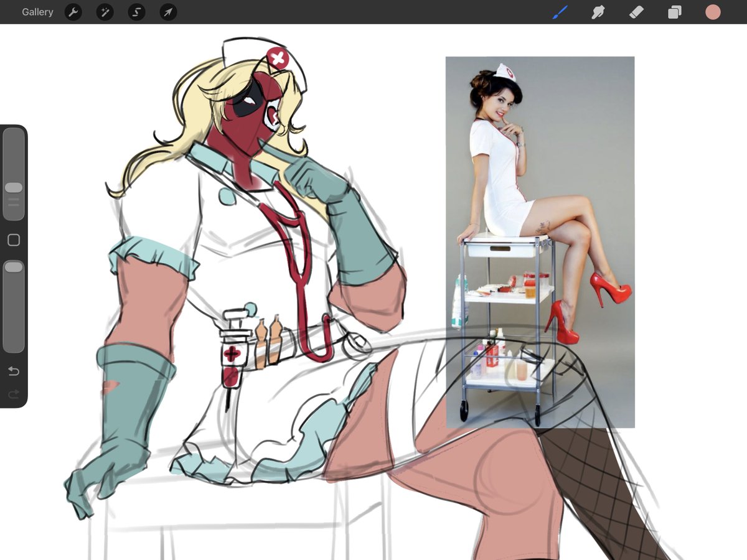Activate the Transform arrow tool
The width and height of the screenshot is (747, 560).
click(x=168, y=12)
